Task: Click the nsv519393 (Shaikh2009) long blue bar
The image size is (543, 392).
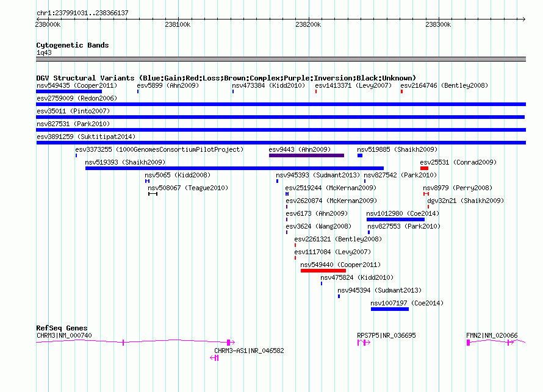Action: [234, 168]
